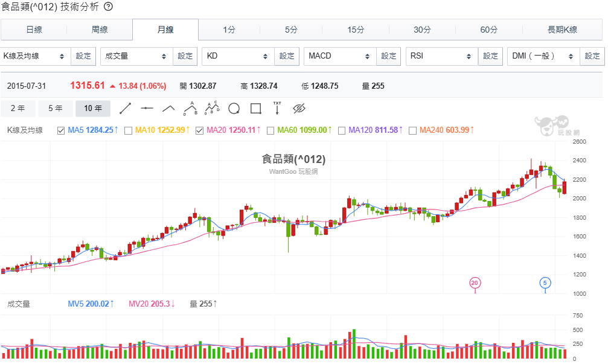Open the technical analysis help icon
608x364 pixels.
(x=107, y=7)
